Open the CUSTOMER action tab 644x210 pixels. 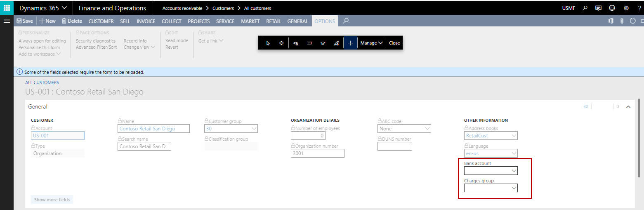coord(101,21)
